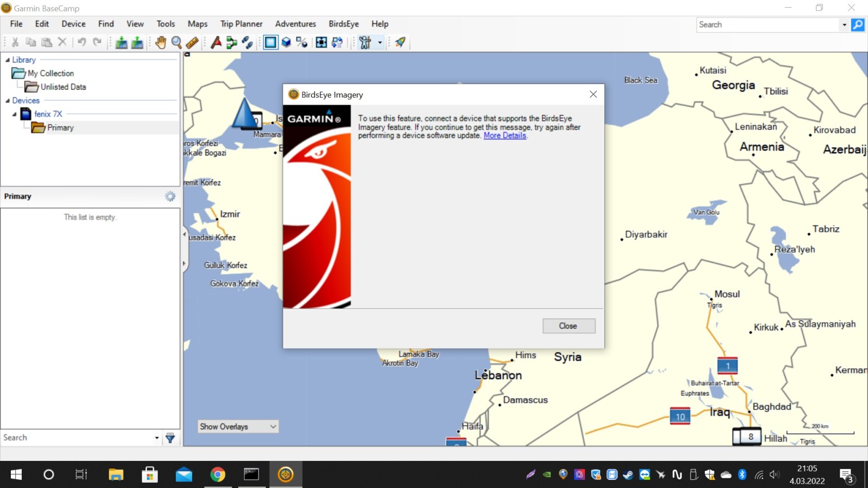Click the Redo arrow icon
Viewport: 868px width, 488px height.
(x=97, y=42)
